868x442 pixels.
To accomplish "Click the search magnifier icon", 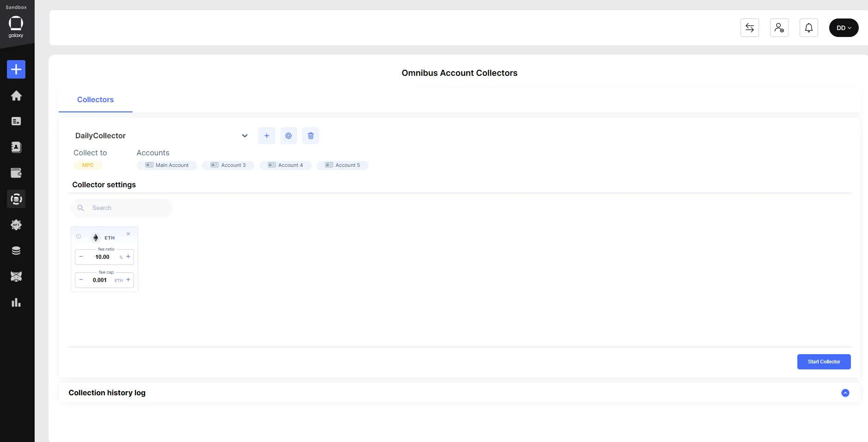I will [80, 208].
